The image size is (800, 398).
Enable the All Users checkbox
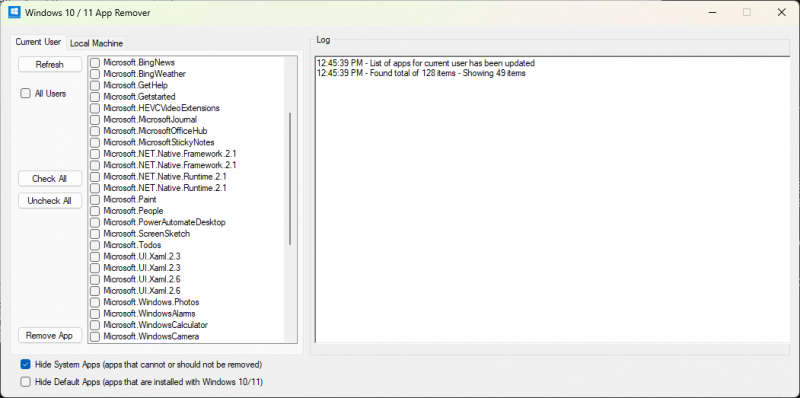click(x=26, y=93)
